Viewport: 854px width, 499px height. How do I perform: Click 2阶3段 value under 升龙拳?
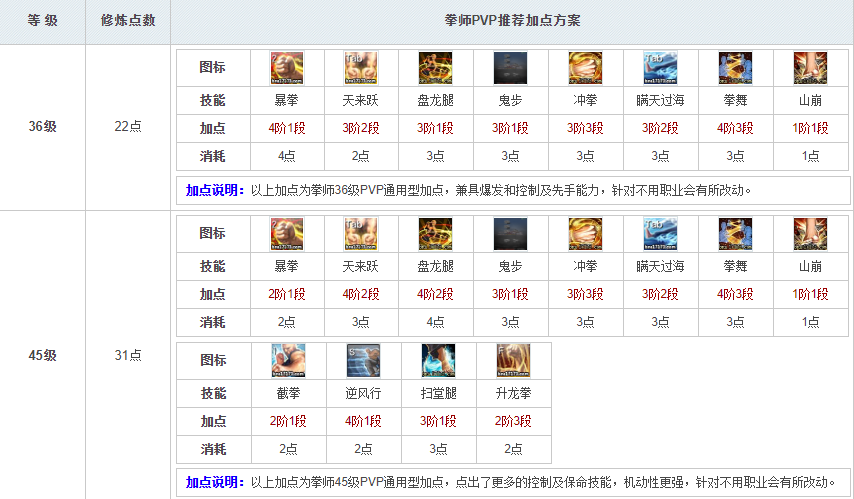pyautogui.click(x=514, y=421)
